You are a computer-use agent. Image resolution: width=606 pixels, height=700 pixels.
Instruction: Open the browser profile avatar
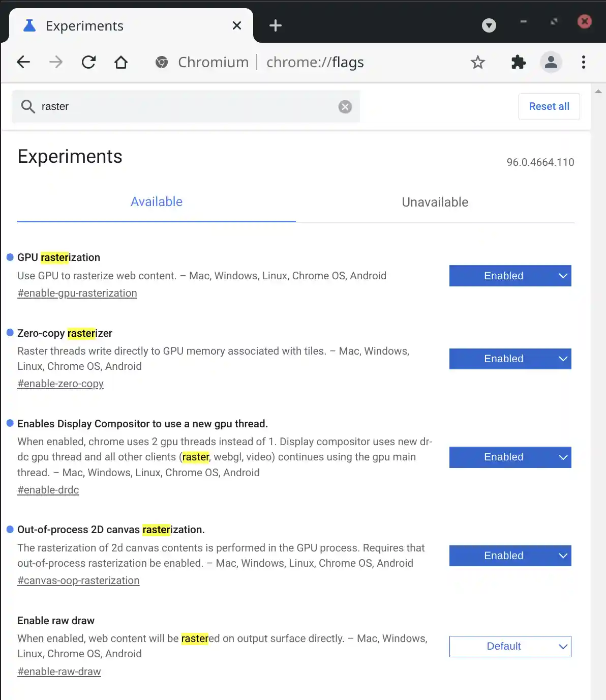coord(551,62)
